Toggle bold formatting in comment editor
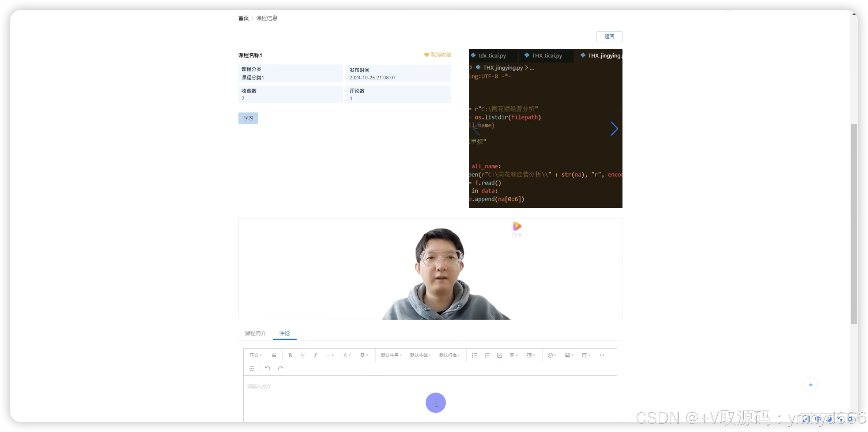The width and height of the screenshot is (868, 432). tap(290, 355)
